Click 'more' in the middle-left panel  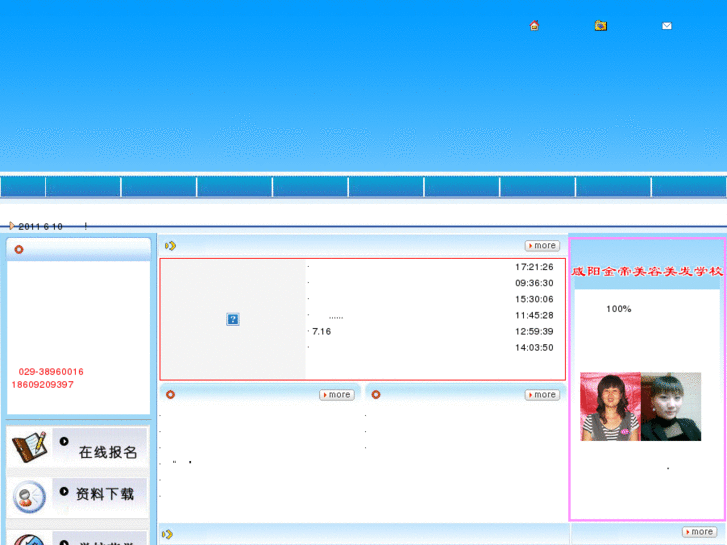click(x=337, y=395)
